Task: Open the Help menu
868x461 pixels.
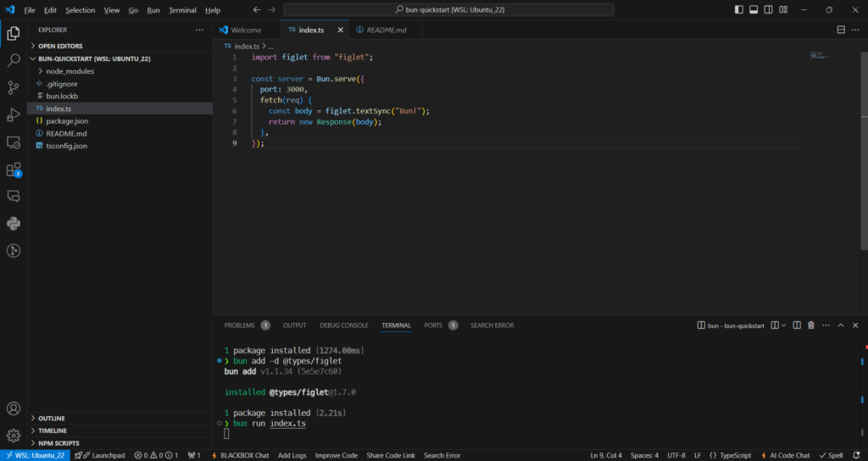Action: pos(213,10)
